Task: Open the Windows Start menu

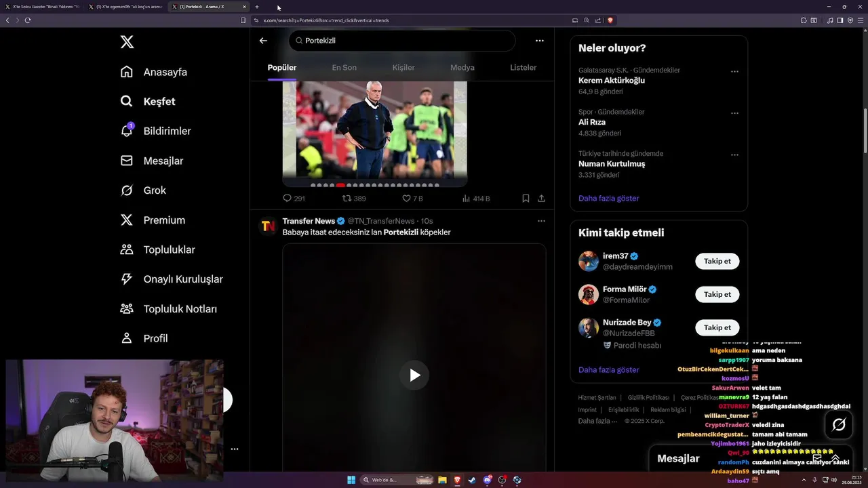Action: (x=351, y=480)
